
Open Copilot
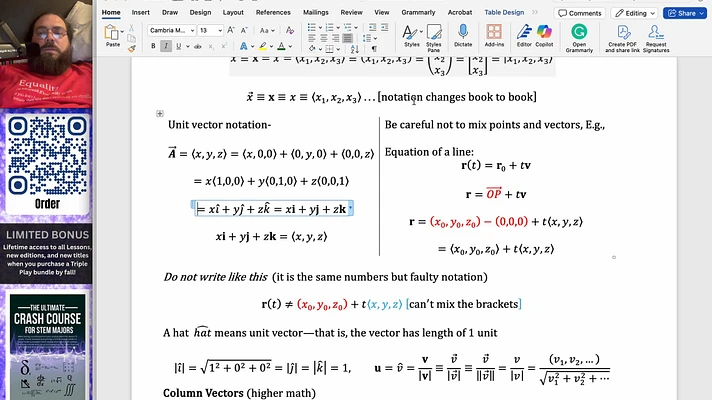pyautogui.click(x=544, y=36)
